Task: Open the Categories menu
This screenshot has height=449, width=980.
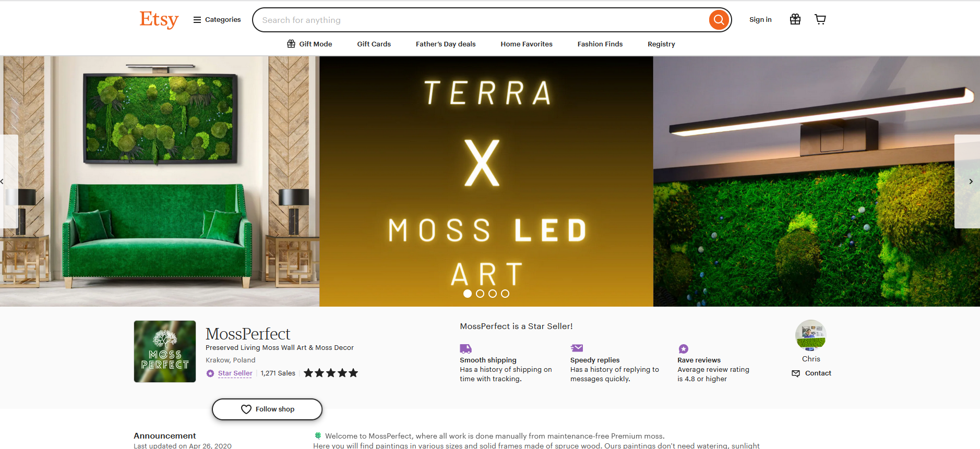Action: [x=217, y=20]
